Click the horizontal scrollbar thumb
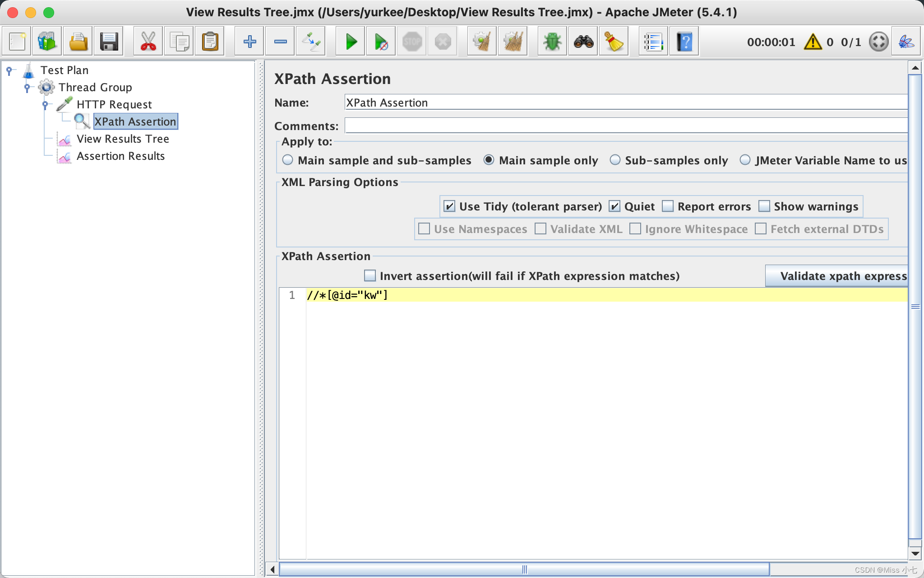Viewport: 924px width, 578px height. [524, 569]
